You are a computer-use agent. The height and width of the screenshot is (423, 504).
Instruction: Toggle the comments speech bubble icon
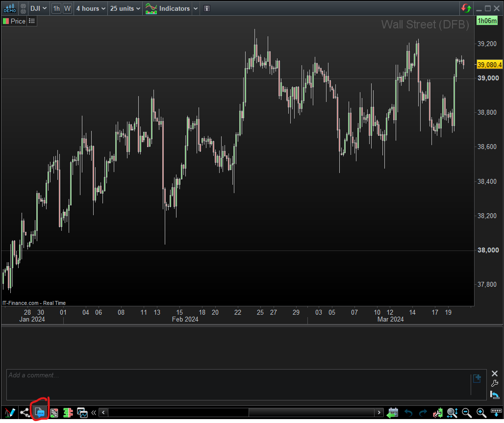click(x=40, y=413)
